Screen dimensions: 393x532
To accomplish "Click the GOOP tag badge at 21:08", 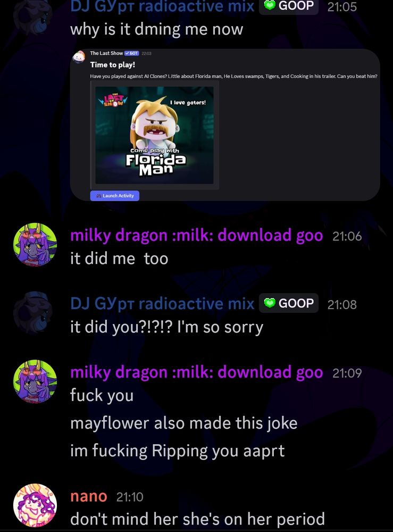I will click(289, 303).
